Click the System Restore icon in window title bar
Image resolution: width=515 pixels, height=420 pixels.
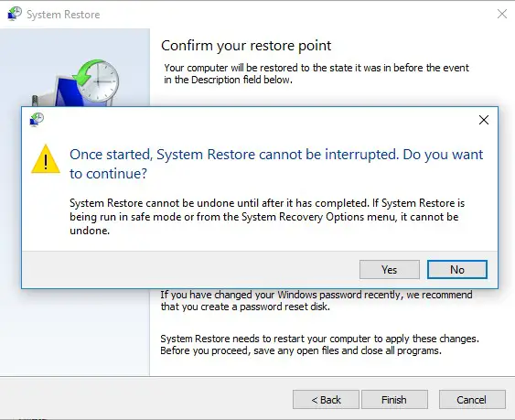(14, 14)
